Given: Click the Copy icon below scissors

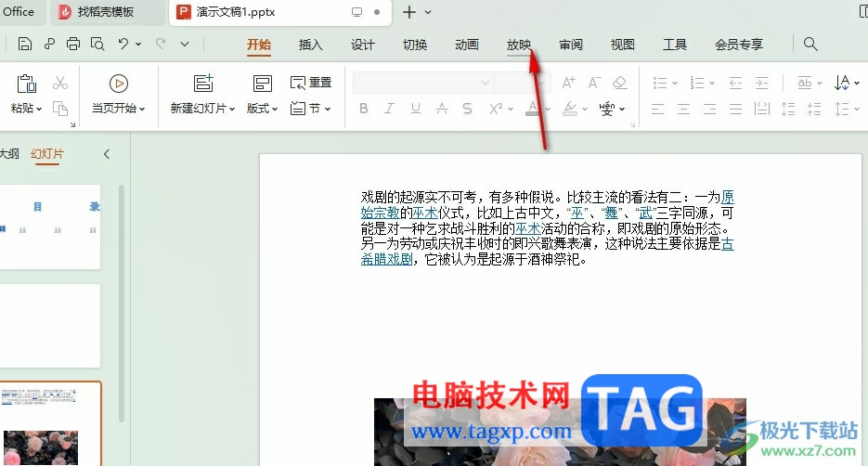Looking at the screenshot, I should pyautogui.click(x=59, y=109).
